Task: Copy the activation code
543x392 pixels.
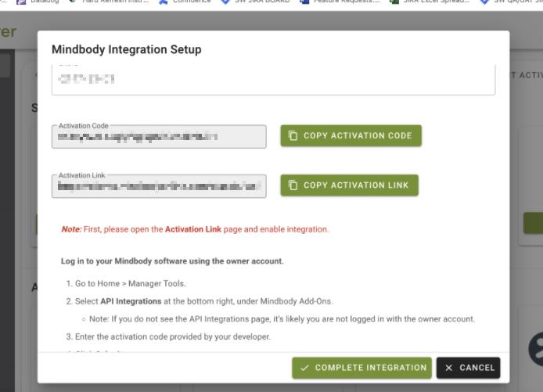Action: pos(351,135)
